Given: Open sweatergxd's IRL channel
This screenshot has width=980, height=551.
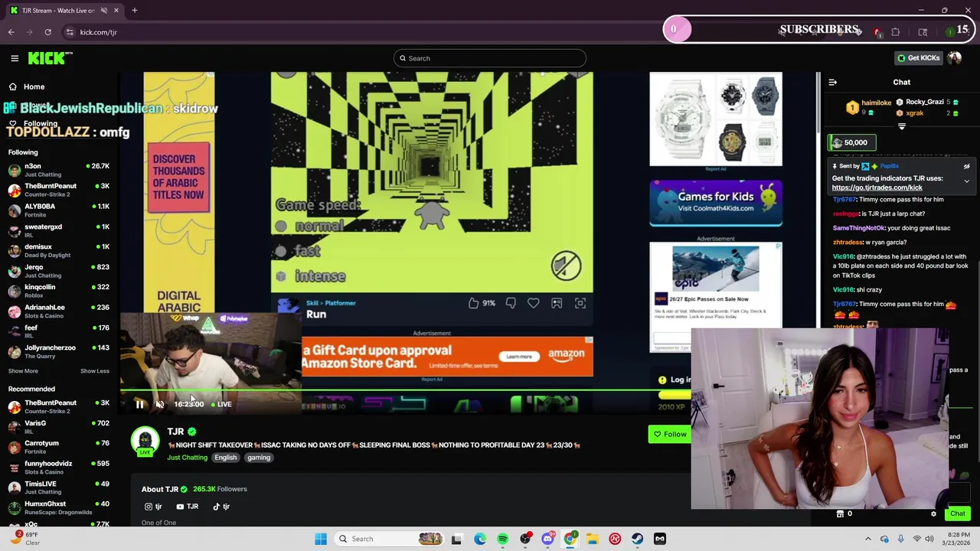Looking at the screenshot, I should click(59, 230).
